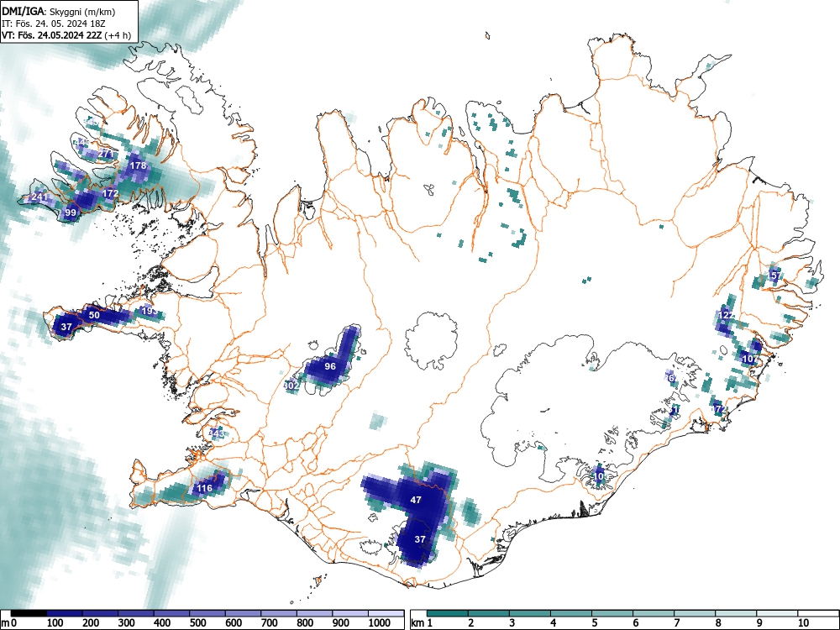The width and height of the screenshot is (840, 630).
Task: Click the 'IT: Fös. 24. 05. 2024 18Z' line
Action: pyautogui.click(x=54, y=24)
